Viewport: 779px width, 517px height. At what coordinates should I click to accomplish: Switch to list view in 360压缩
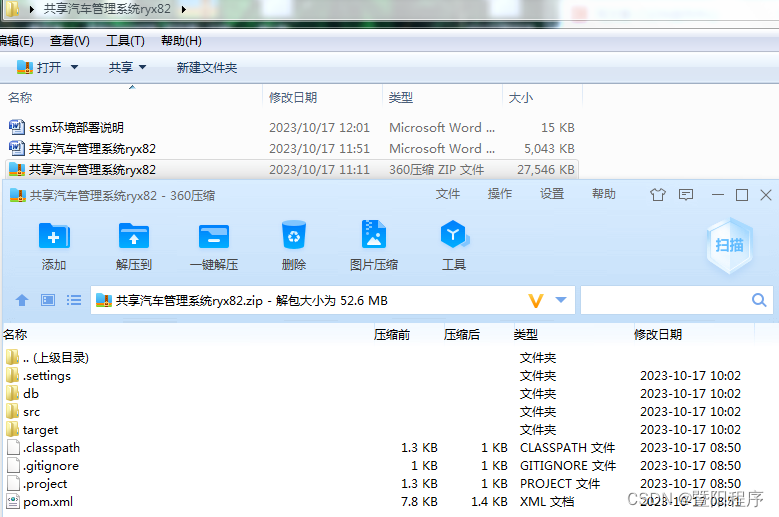[x=74, y=300]
